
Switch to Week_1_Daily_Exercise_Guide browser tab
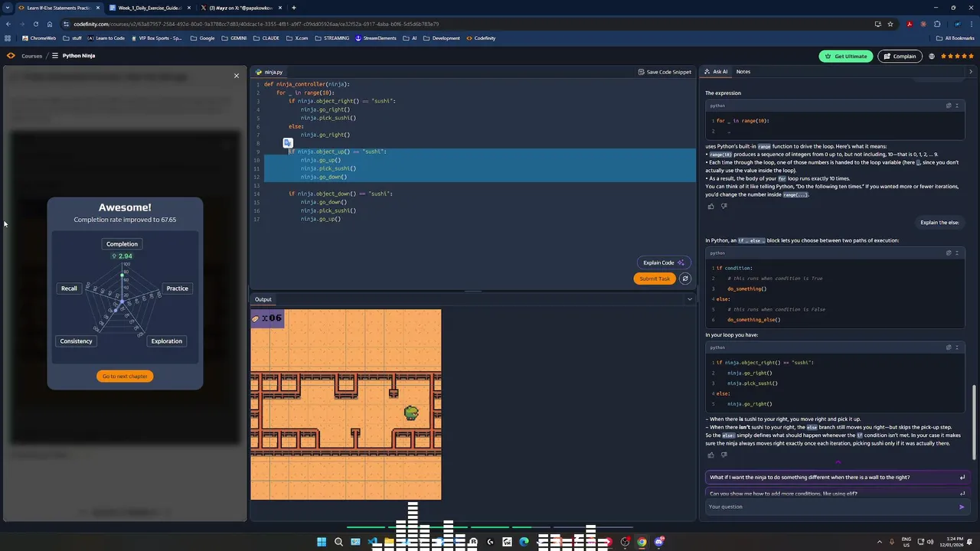(149, 8)
